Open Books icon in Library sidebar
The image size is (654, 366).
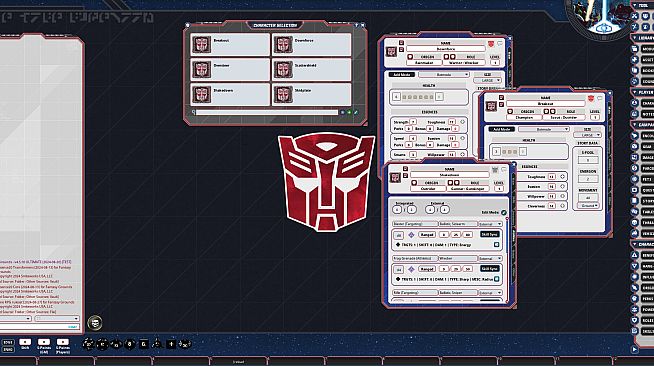pyautogui.click(x=635, y=70)
